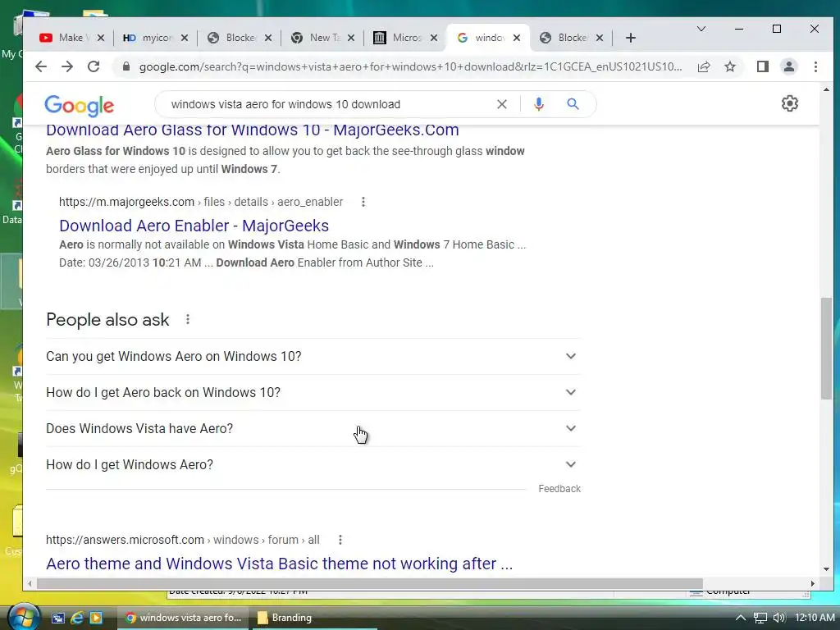Image resolution: width=840 pixels, height=630 pixels.
Task: Open Chrome side panel
Action: click(762, 66)
